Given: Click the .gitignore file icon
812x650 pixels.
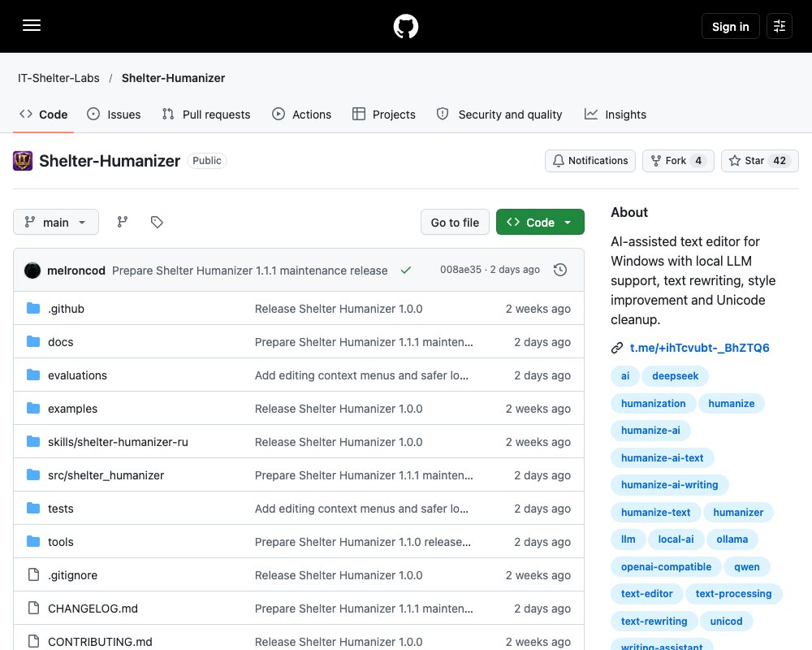Looking at the screenshot, I should coord(33,574).
